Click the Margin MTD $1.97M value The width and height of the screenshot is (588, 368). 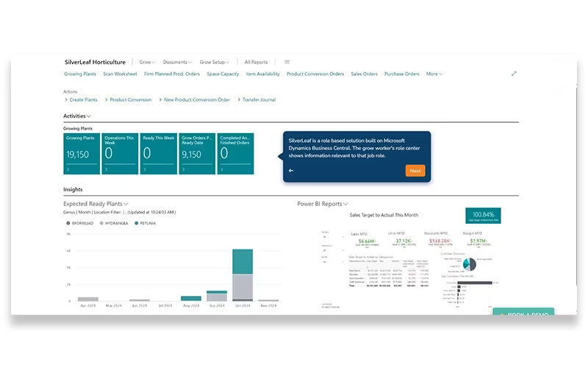[478, 241]
